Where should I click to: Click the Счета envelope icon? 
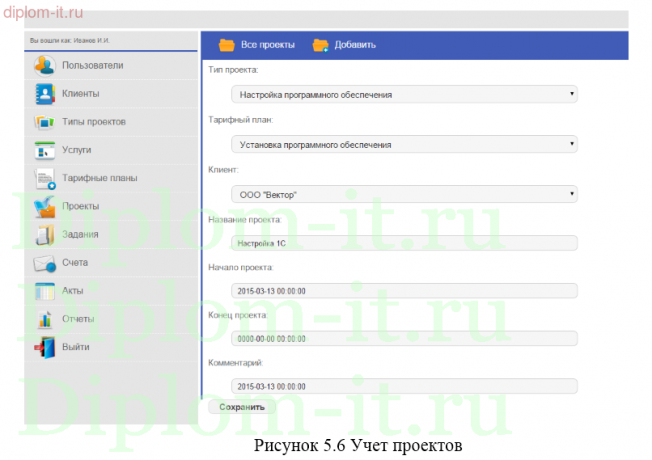44,263
